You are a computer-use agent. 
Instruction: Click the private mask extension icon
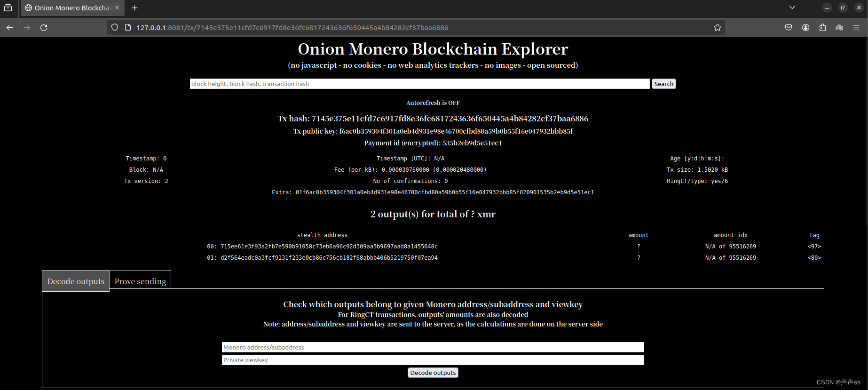[839, 28]
